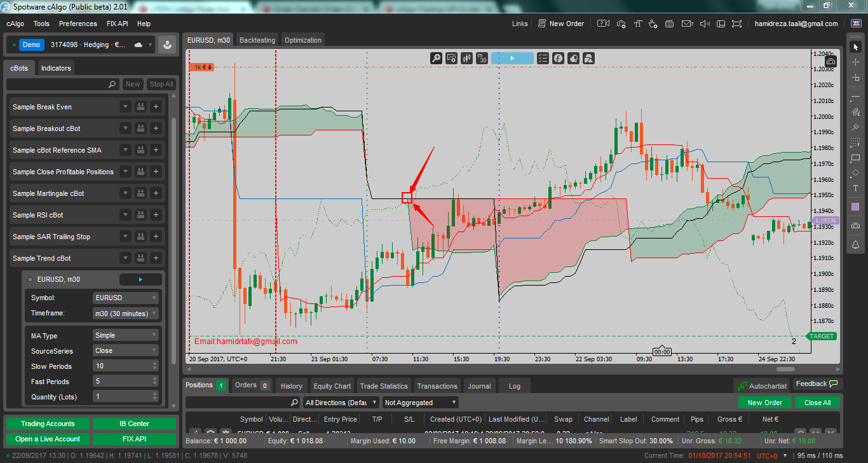Click the Slow Periods input field
The width and height of the screenshot is (868, 463).
pos(125,366)
